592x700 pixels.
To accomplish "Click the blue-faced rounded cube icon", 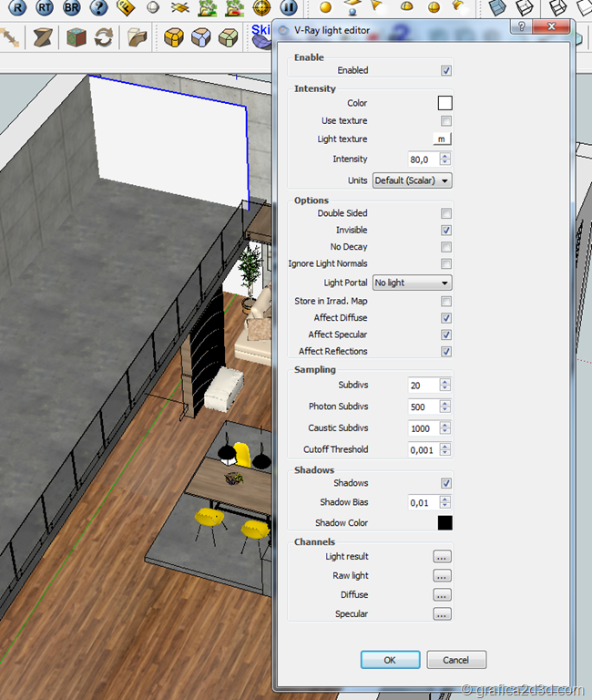I will (x=201, y=38).
